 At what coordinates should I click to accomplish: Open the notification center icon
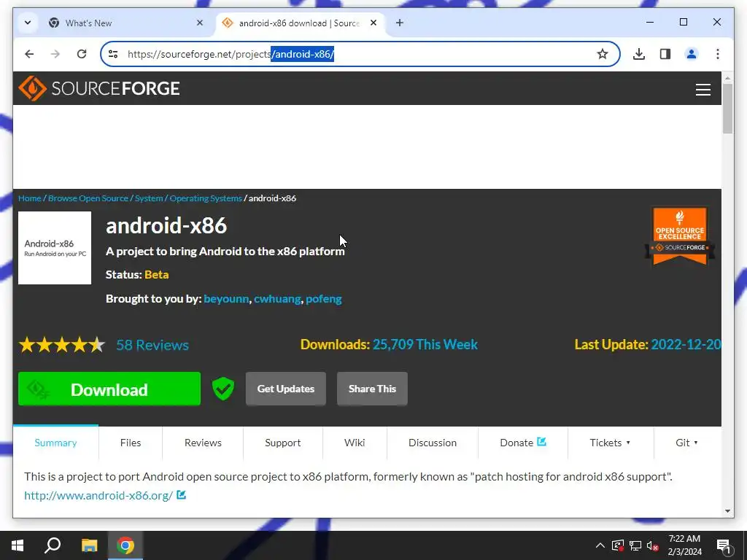pyautogui.click(x=723, y=546)
